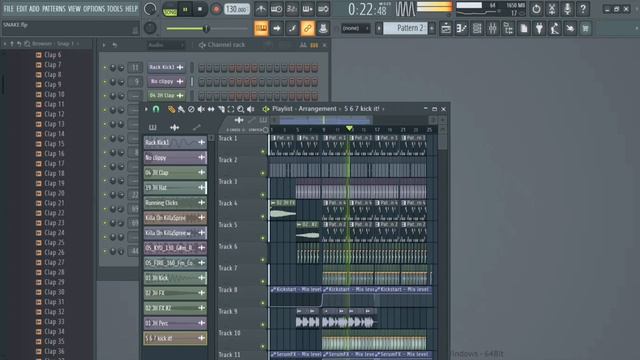
Task: Open the OPTIONS menu
Action: (x=94, y=9)
